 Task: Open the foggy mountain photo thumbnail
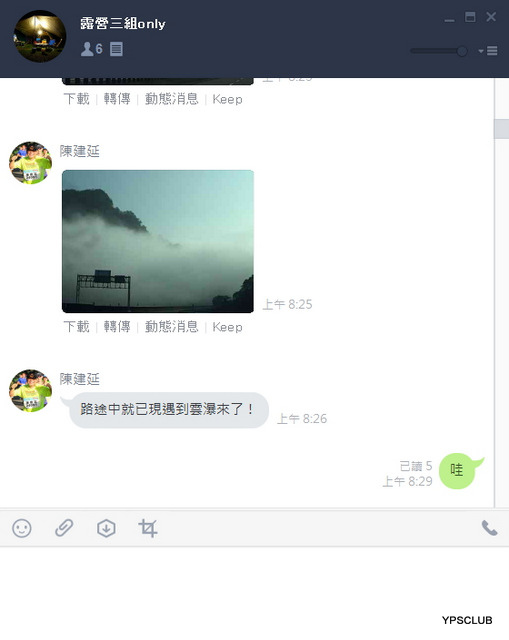[x=158, y=241]
